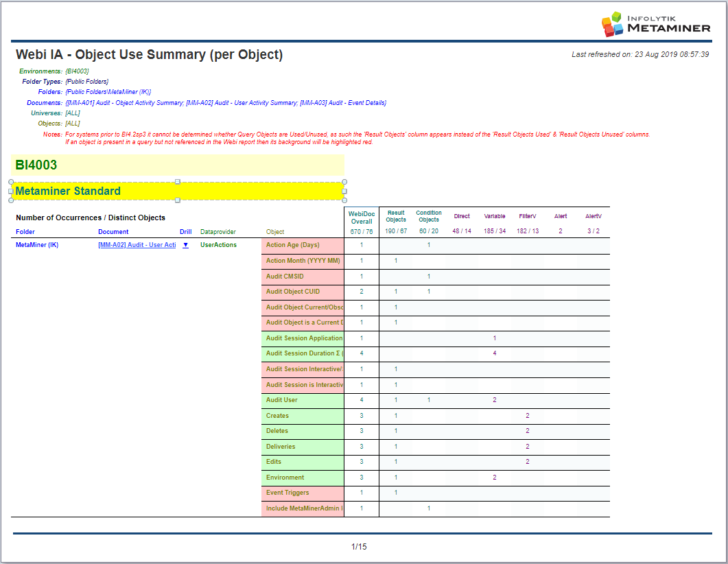Screen dimensions: 728x564
Task: Click the Infolytik MetaMiner logo
Action: pyautogui.click(x=655, y=24)
